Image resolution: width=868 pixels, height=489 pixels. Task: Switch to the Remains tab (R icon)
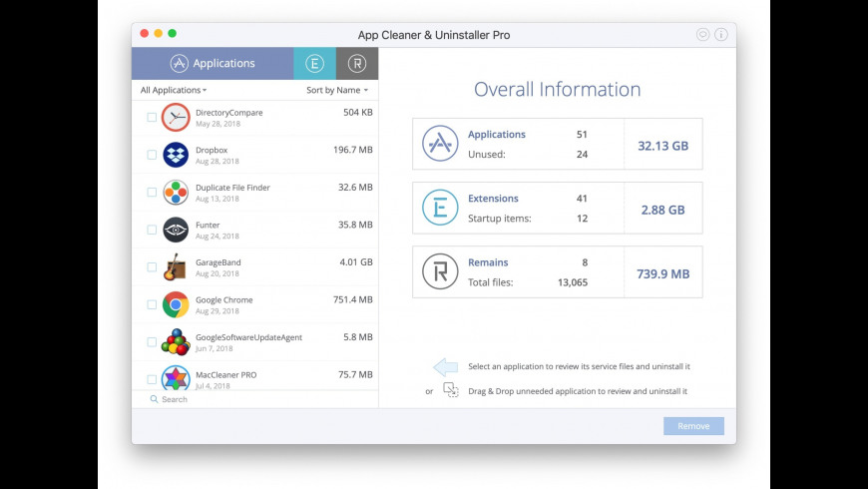[x=357, y=63]
